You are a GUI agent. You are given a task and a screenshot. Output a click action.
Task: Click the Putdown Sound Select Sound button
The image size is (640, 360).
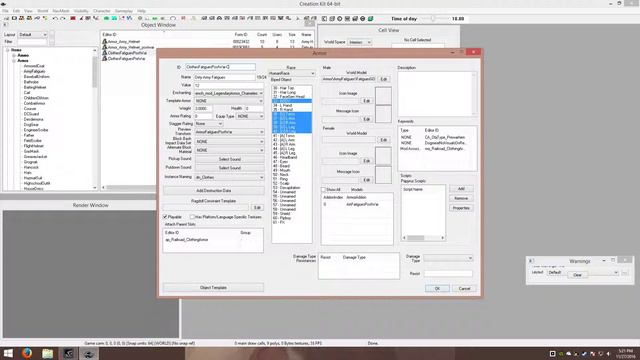(229, 168)
